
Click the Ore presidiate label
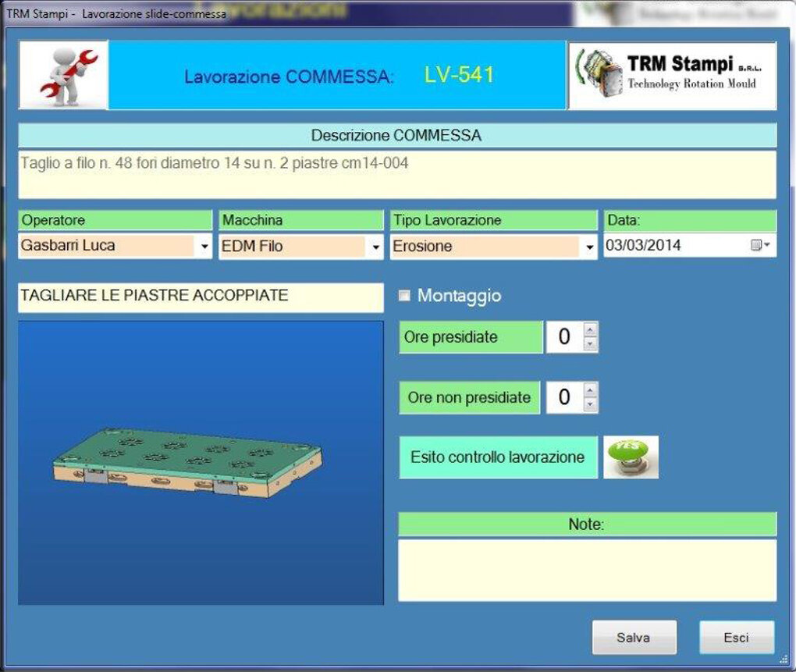(471, 337)
